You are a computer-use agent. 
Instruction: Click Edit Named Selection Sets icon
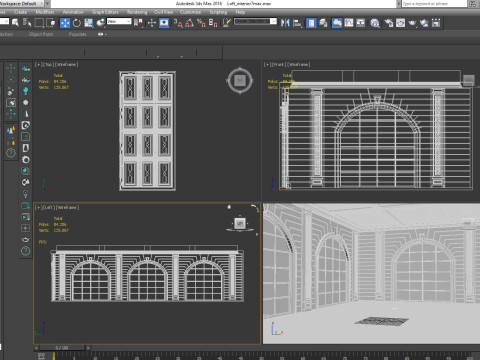pos(227,23)
